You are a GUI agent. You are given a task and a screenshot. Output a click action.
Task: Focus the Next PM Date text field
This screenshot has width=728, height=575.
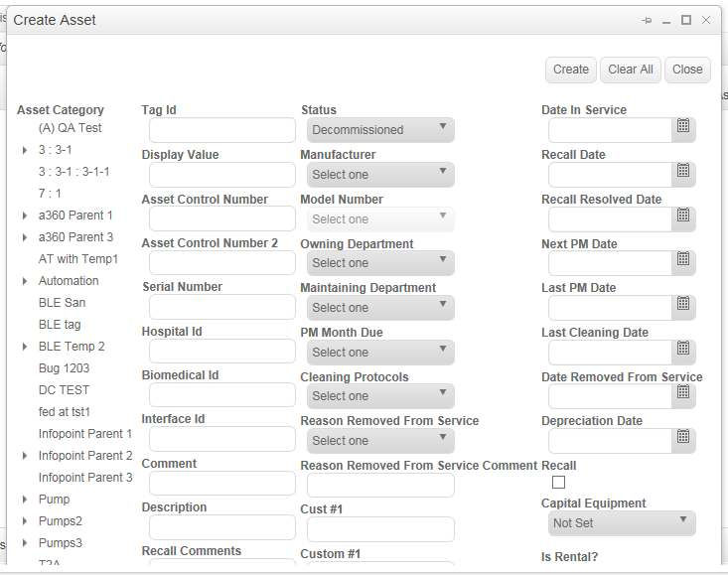click(610, 263)
